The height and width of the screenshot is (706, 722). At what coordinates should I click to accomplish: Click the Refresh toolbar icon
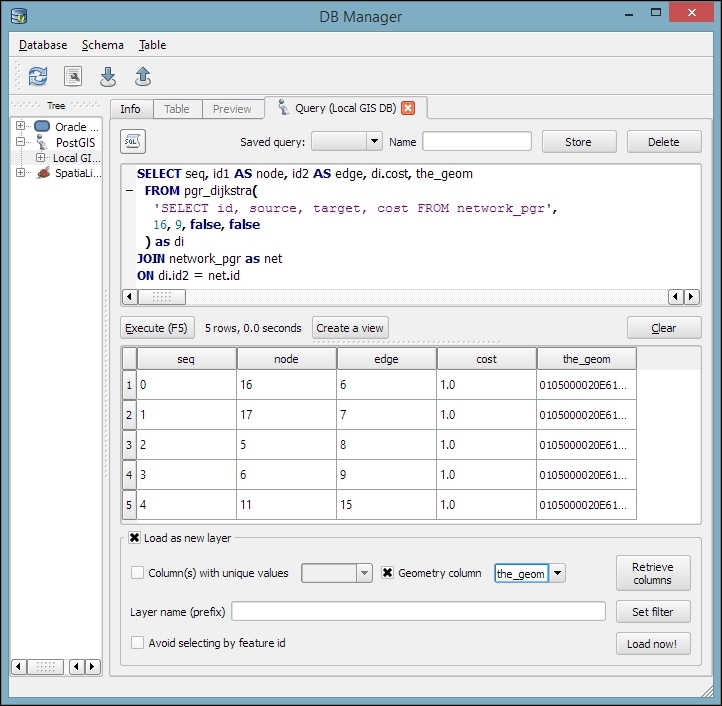coord(37,77)
